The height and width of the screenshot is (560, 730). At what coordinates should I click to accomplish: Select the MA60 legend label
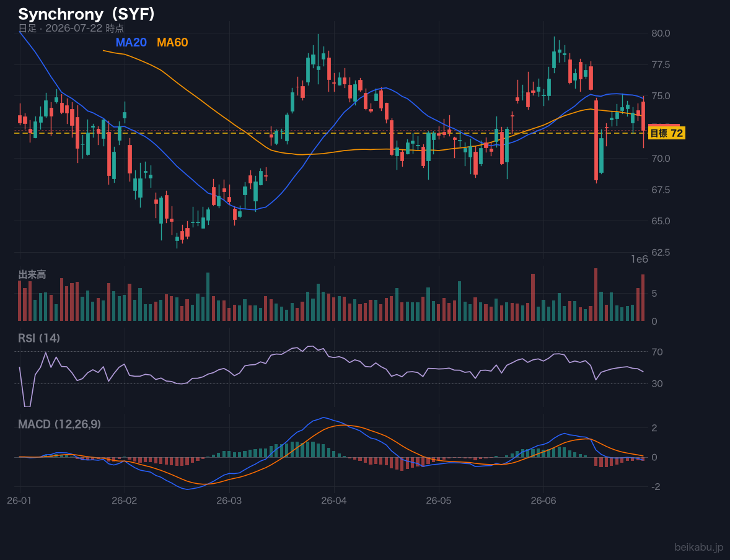[172, 42]
